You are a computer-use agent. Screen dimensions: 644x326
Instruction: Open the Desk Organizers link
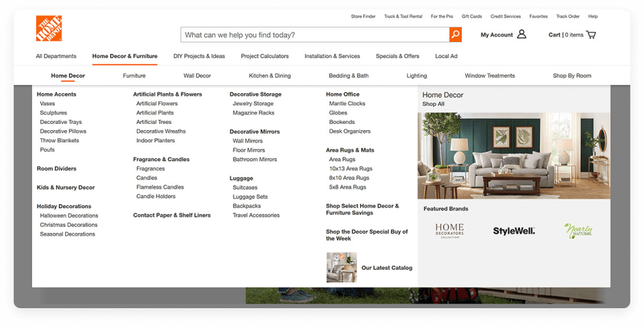click(x=349, y=131)
